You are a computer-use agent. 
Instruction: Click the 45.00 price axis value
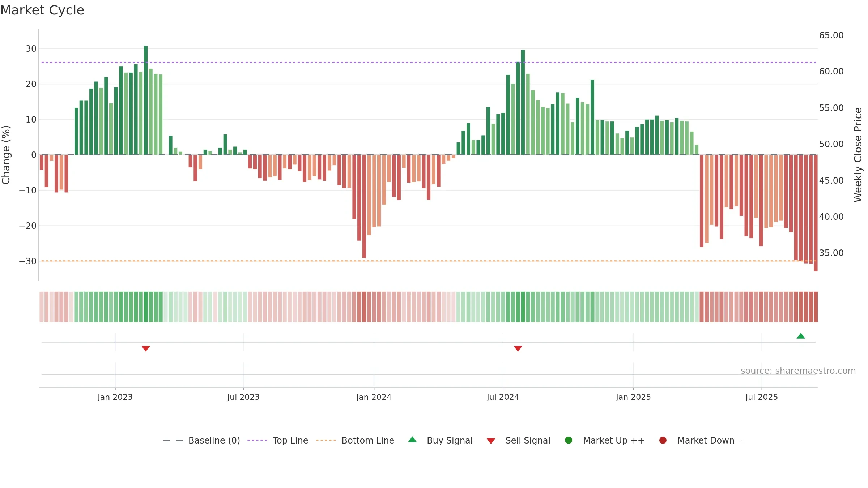point(831,181)
